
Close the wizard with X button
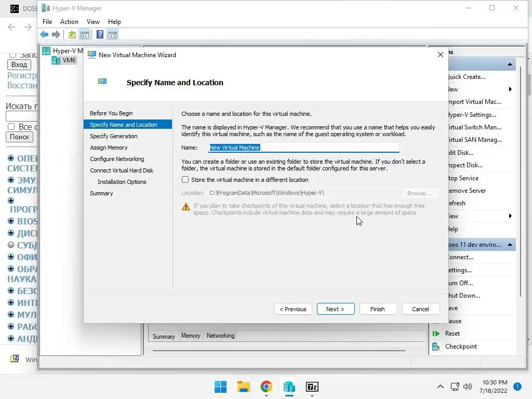[x=441, y=55]
